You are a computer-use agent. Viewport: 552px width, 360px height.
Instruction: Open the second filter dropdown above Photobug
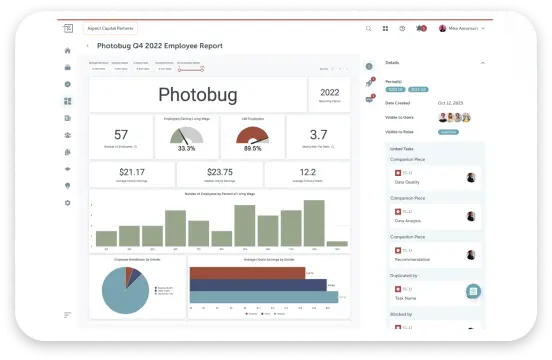point(120,69)
